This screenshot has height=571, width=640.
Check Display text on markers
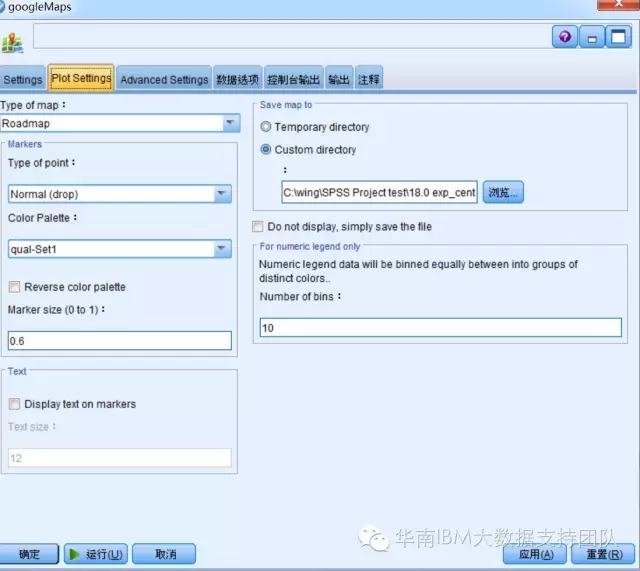[14, 404]
